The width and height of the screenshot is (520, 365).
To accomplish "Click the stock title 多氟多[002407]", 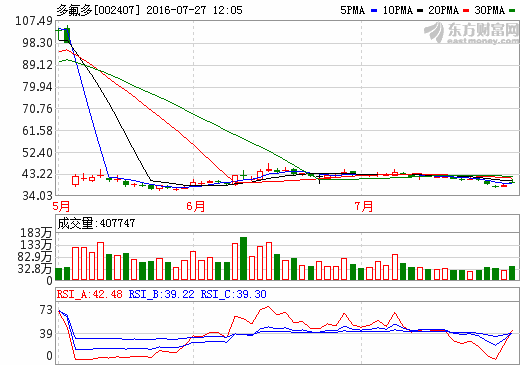I will tap(98, 10).
